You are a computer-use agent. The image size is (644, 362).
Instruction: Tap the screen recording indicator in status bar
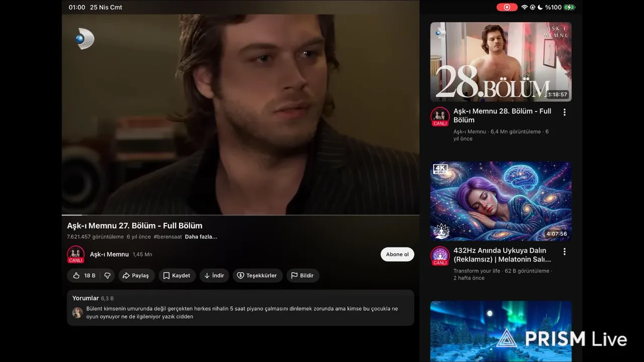pos(507,7)
